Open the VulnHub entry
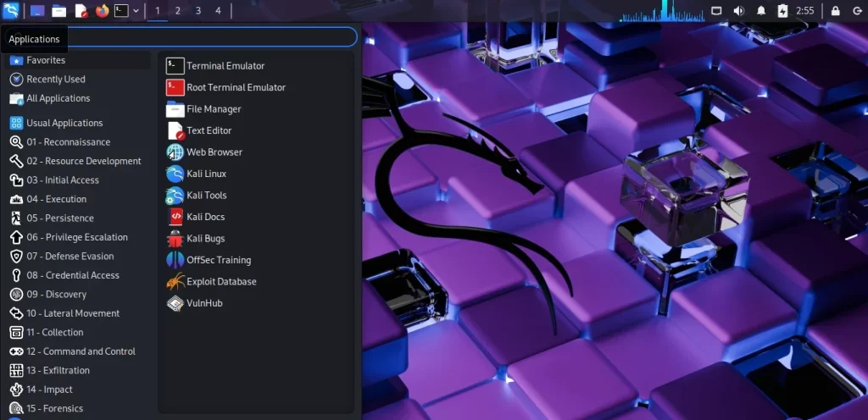 [x=256, y=303]
